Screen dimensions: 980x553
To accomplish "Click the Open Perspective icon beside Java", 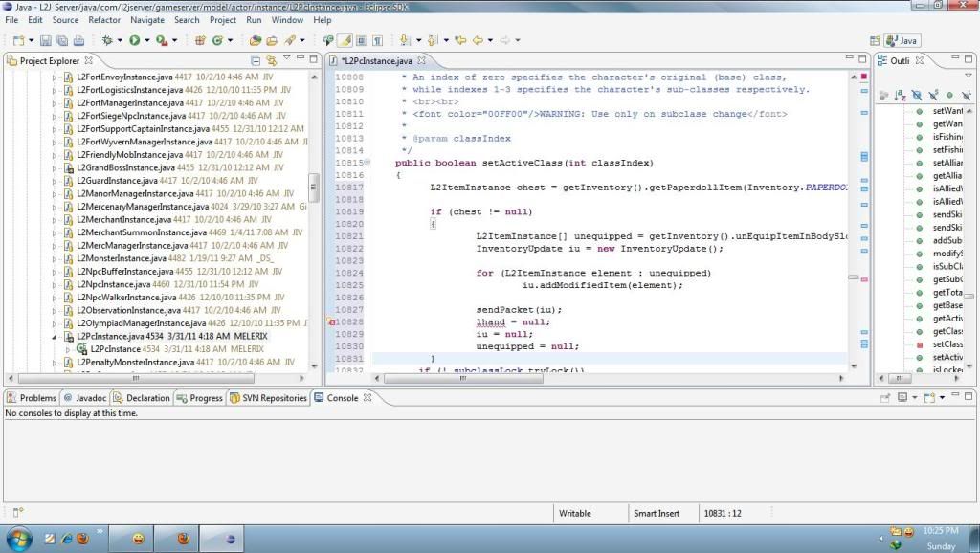I will pos(875,40).
